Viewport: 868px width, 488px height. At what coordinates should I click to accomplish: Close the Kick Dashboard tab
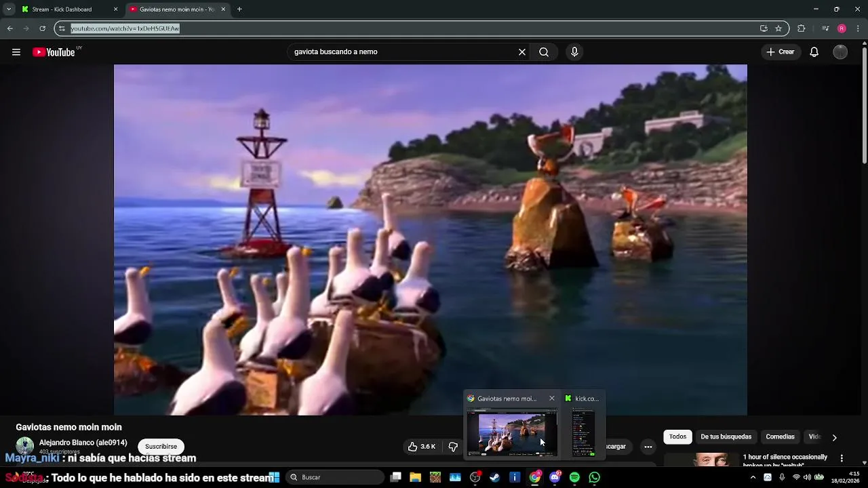point(115,9)
